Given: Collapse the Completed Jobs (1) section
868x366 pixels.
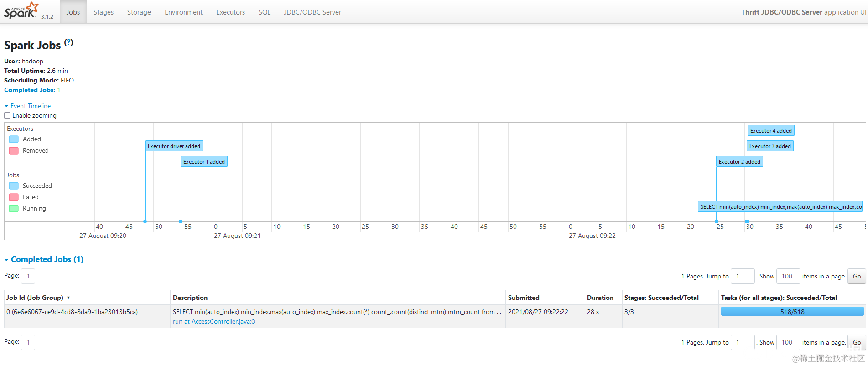Looking at the screenshot, I should tap(44, 259).
